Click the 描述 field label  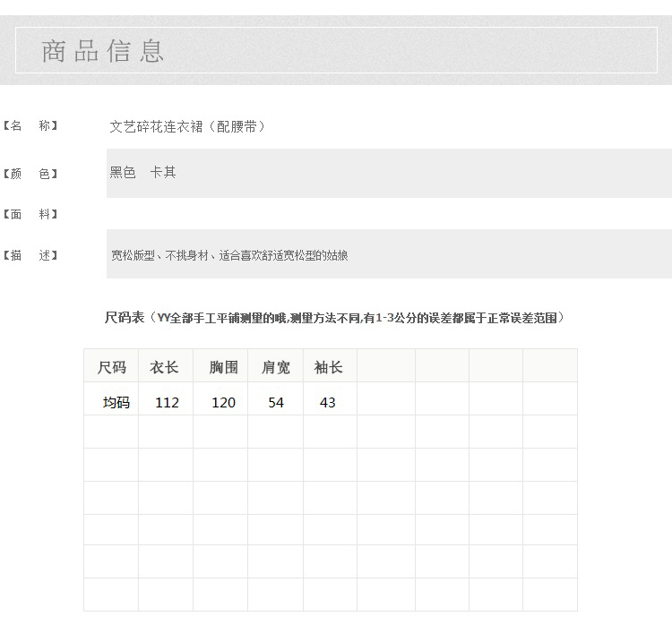[30, 256]
